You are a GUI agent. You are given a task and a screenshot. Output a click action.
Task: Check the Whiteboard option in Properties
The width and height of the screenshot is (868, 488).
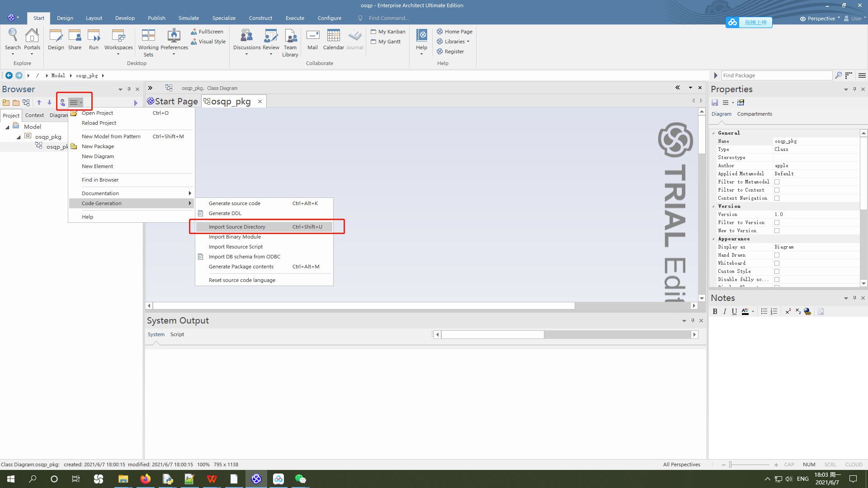click(777, 263)
